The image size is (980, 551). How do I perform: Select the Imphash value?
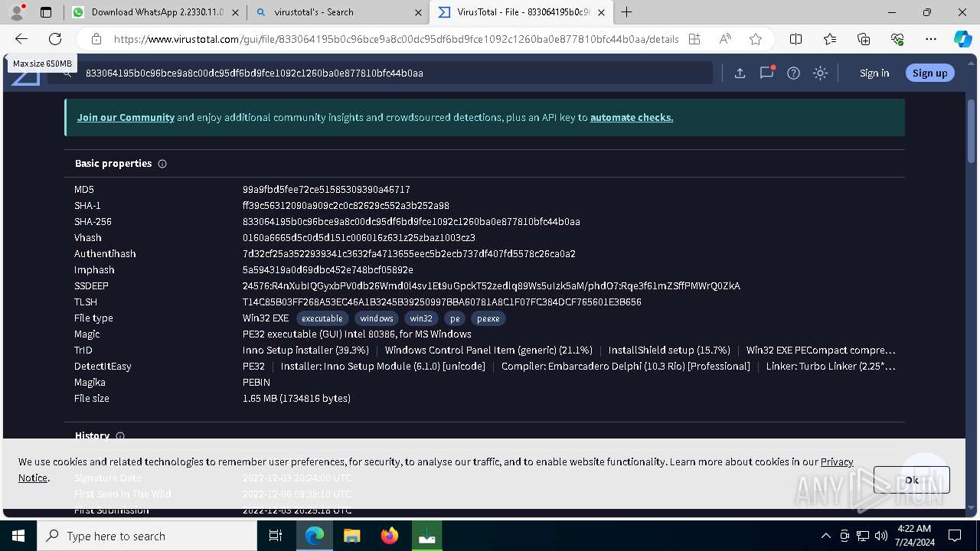click(328, 270)
